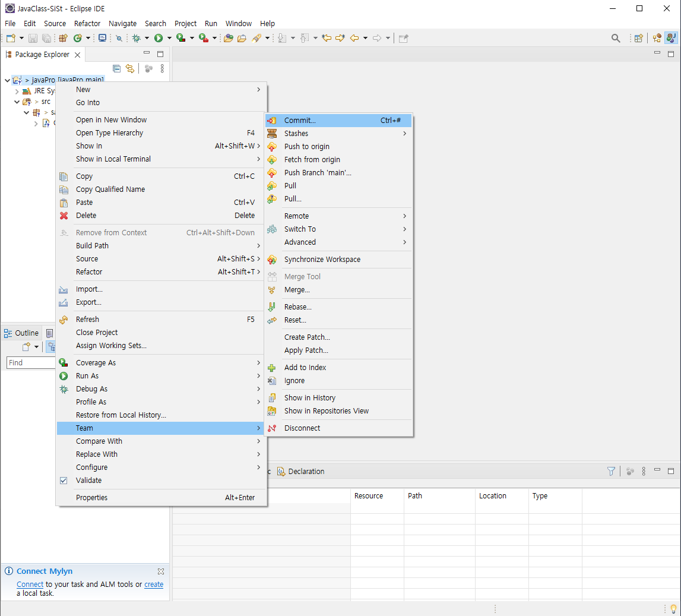Toggle the Validate checkbox menu item
The width and height of the screenshot is (681, 616).
(161, 480)
